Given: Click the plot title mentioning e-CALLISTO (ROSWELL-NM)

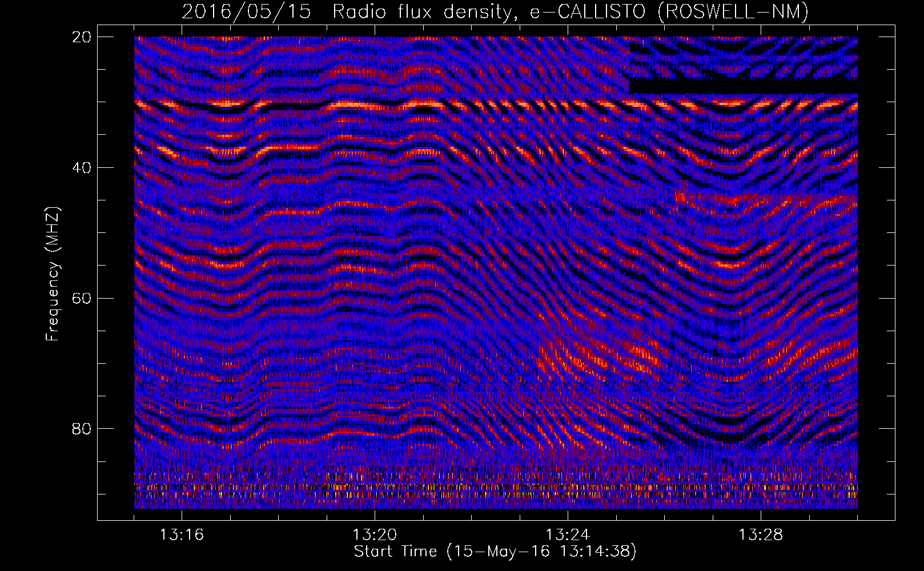Looking at the screenshot, I should click(495, 11).
